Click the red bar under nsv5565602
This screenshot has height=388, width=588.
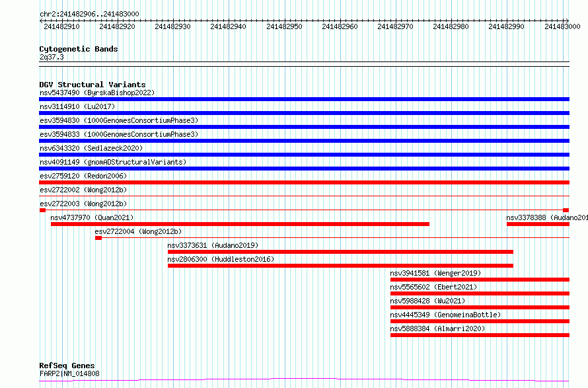click(x=480, y=293)
